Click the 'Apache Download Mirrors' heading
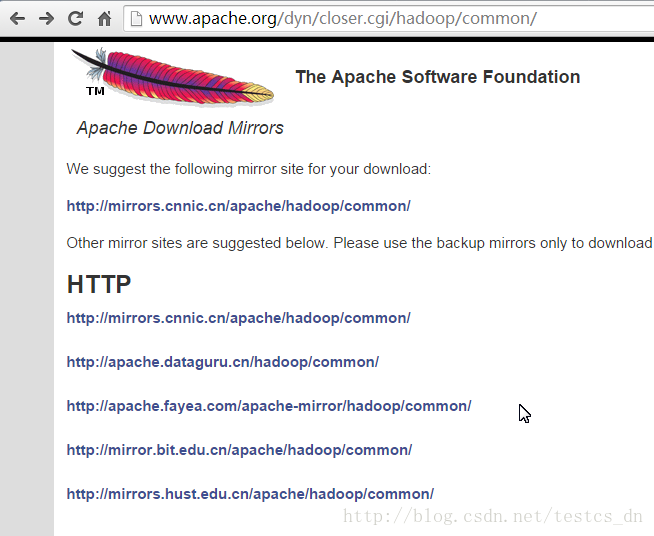 [x=180, y=128]
